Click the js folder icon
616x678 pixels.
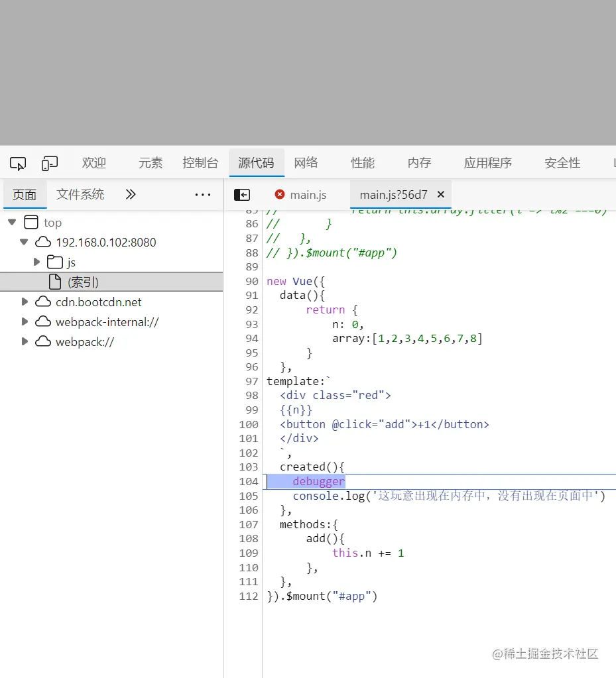[x=56, y=262]
